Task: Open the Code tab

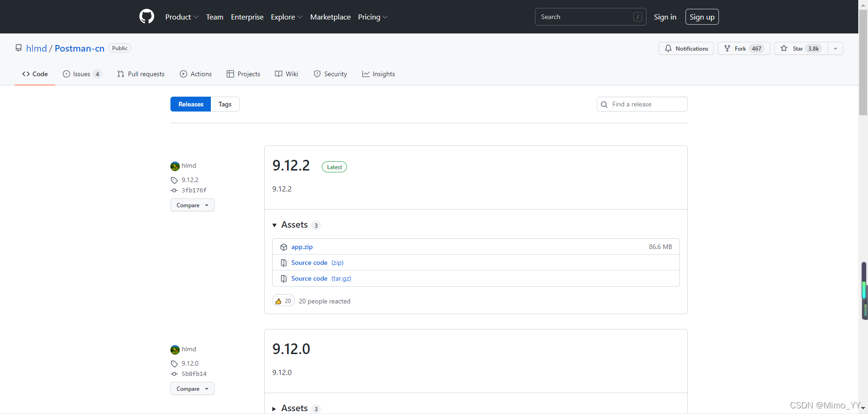Action: tap(35, 74)
